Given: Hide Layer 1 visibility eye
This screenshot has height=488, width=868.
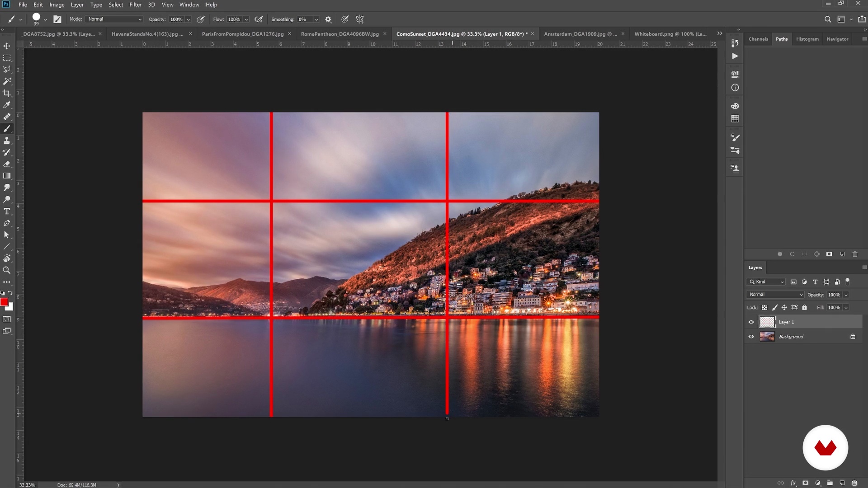Looking at the screenshot, I should (751, 322).
